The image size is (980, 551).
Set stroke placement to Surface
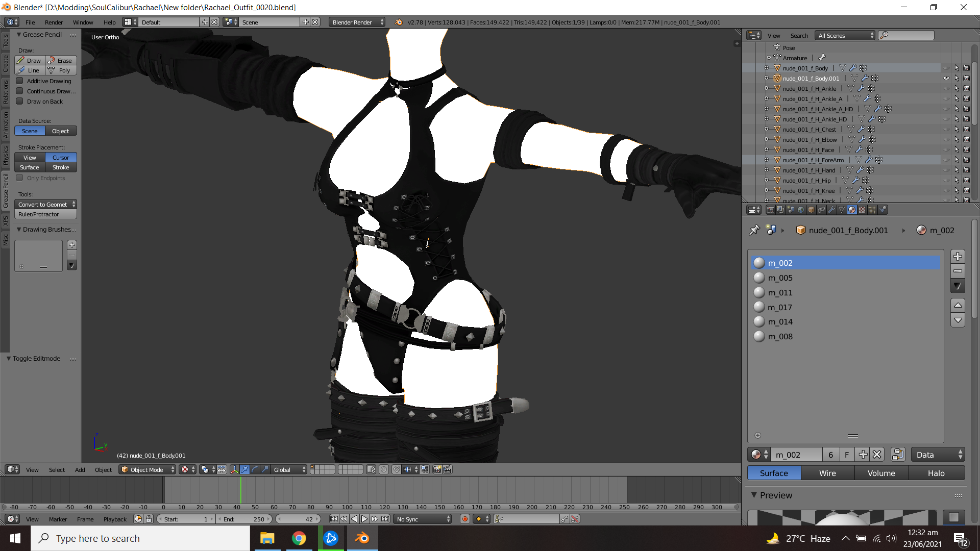[30, 167]
